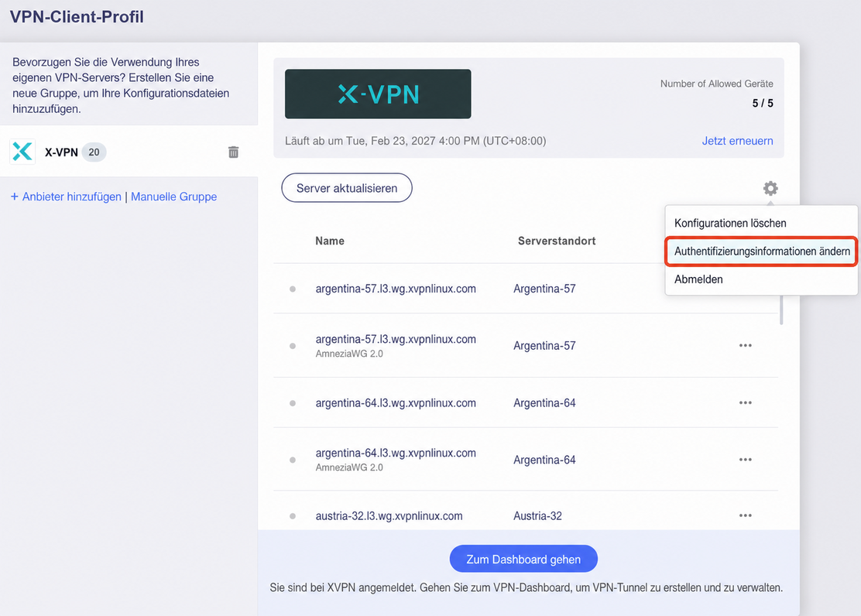Open more options for argentina-57 AmneziaWG row
This screenshot has width=861, height=616.
[x=745, y=345]
